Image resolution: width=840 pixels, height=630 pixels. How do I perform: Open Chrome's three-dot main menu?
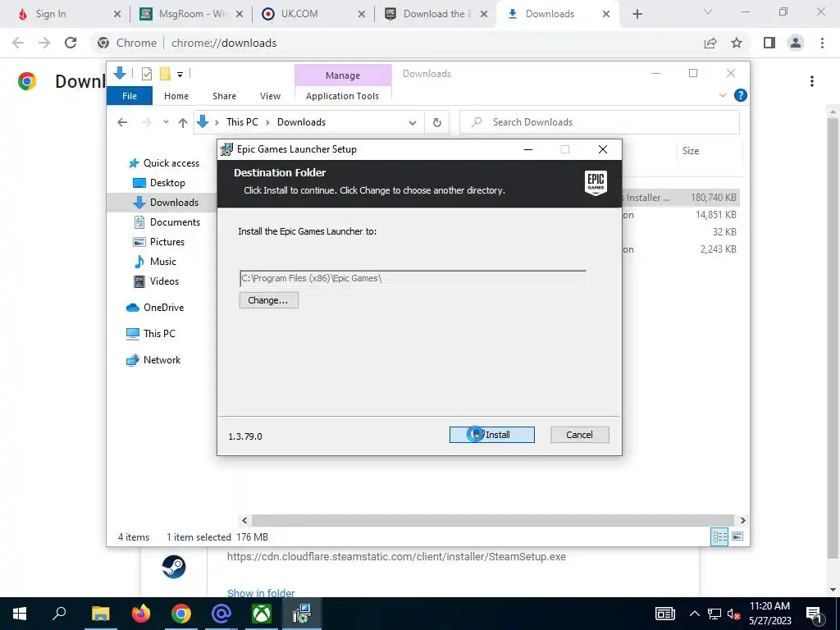tap(822, 43)
